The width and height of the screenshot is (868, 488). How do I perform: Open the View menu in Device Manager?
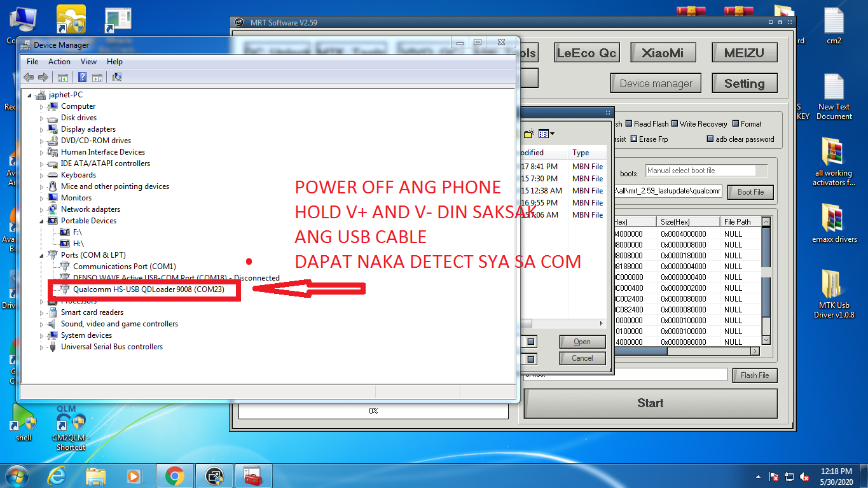[88, 62]
